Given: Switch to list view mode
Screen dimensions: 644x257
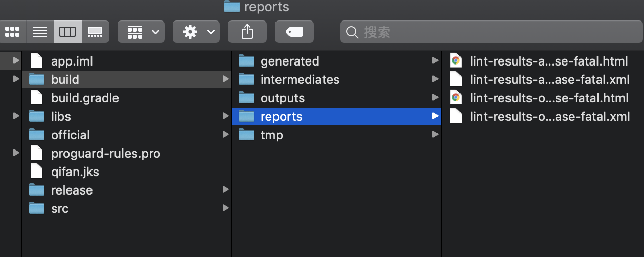Looking at the screenshot, I should pyautogui.click(x=40, y=32).
